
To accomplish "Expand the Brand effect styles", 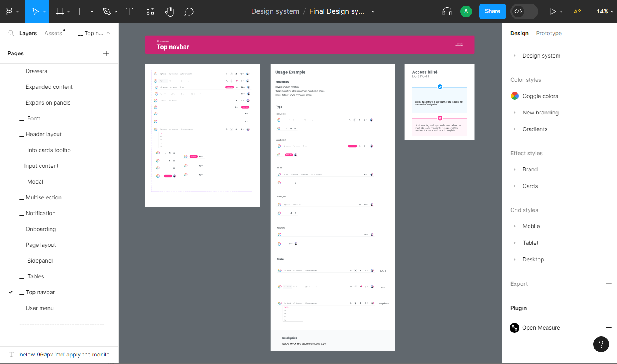I will click(x=514, y=169).
